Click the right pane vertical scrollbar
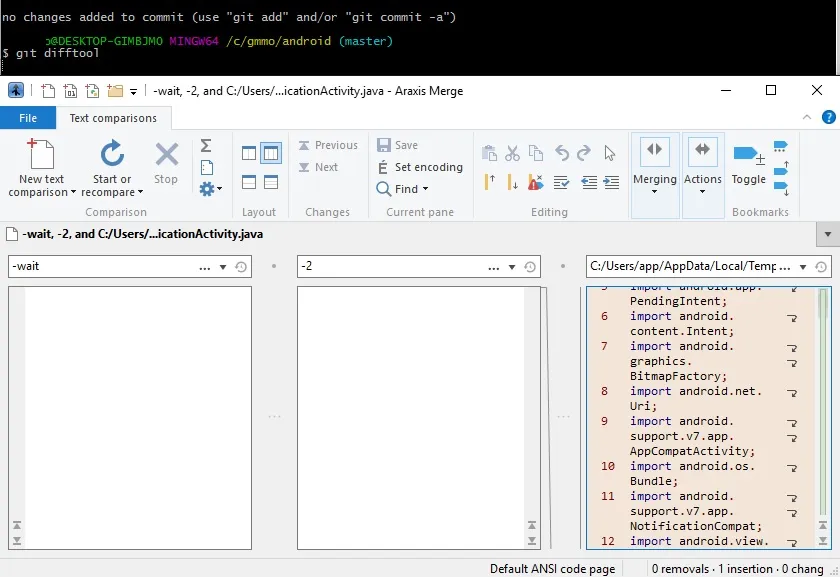The image size is (840, 577). click(824, 400)
